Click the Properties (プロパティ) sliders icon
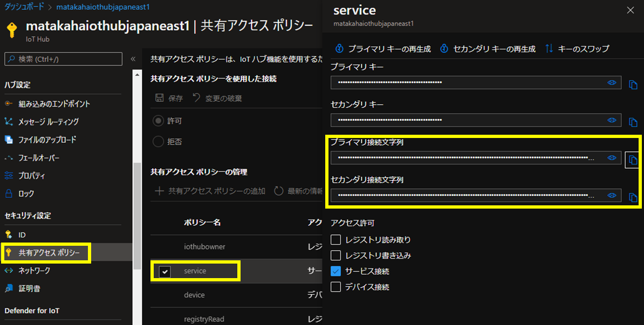Viewport: 644px width, 325px height. [x=9, y=176]
